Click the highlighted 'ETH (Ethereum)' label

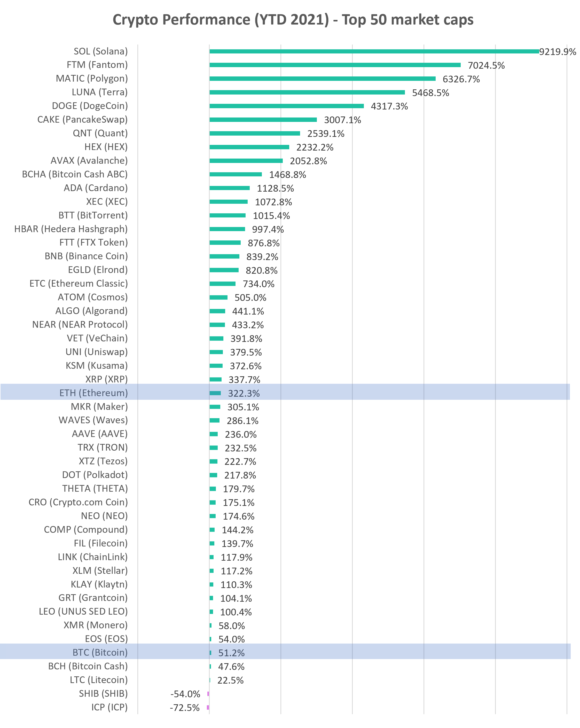tap(93, 393)
